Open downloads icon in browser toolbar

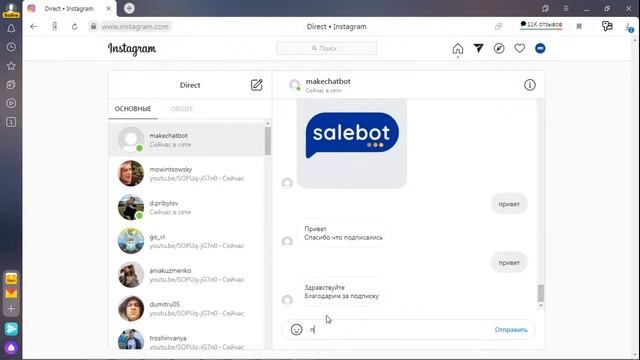[x=629, y=27]
